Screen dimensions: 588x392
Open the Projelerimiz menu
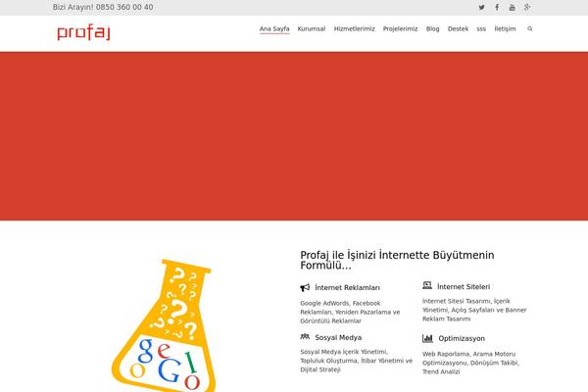pyautogui.click(x=400, y=28)
